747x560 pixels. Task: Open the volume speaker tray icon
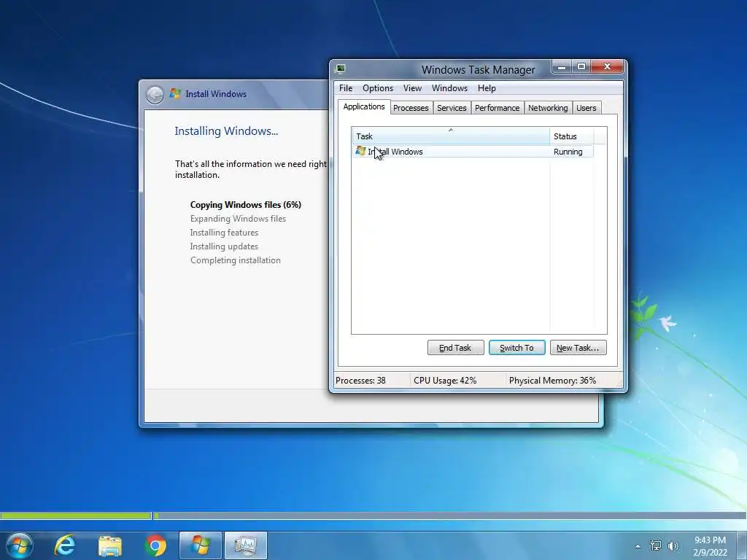pos(673,545)
